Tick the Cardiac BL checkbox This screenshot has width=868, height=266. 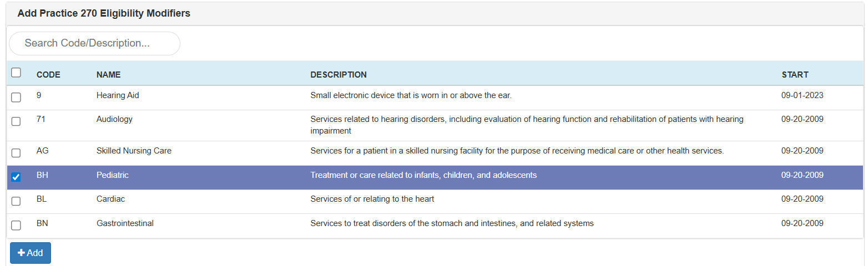click(x=16, y=201)
